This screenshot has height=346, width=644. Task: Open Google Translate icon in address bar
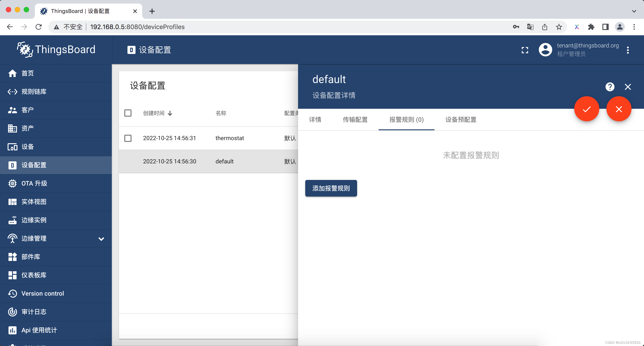(530, 27)
